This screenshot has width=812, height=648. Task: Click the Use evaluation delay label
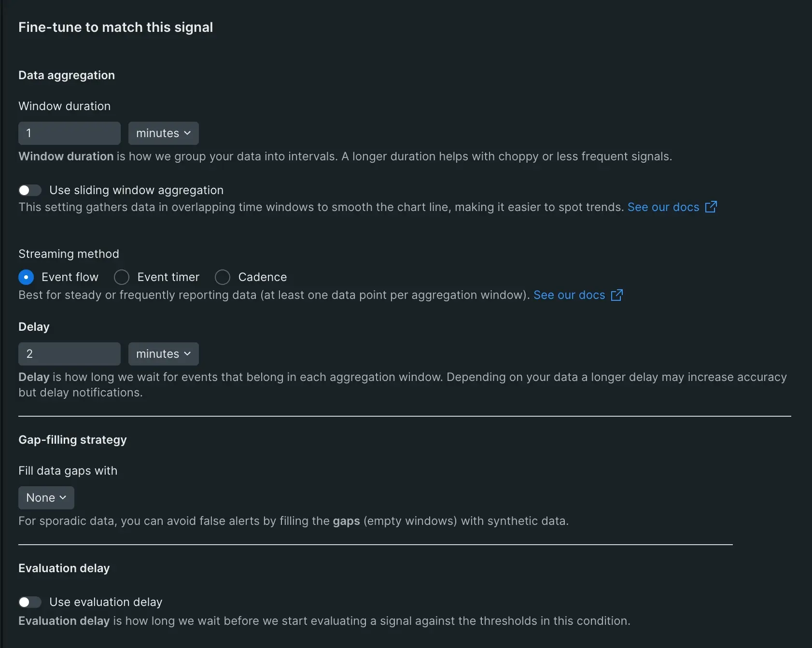tap(106, 602)
